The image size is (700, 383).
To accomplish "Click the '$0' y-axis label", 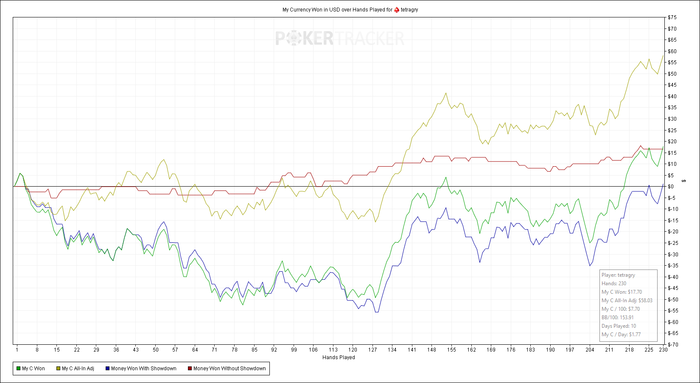I will point(672,187).
